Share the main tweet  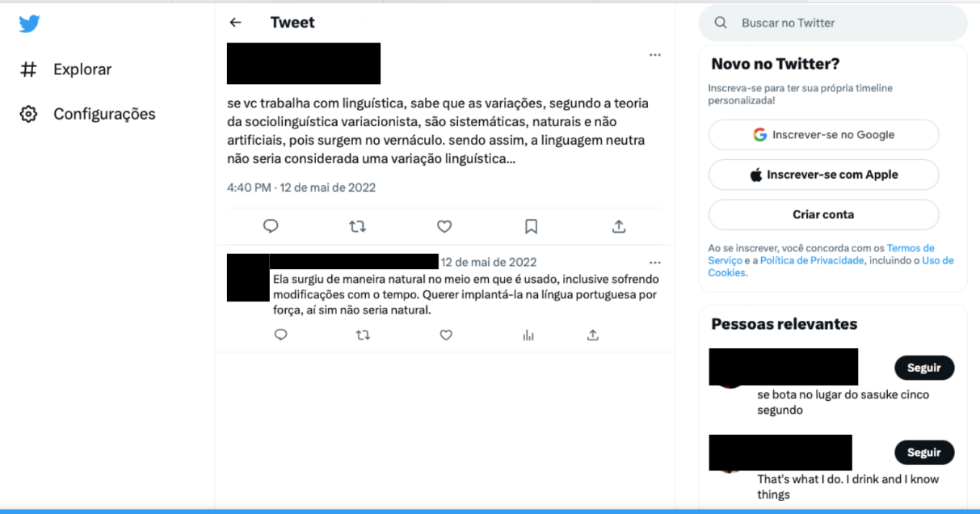[619, 227]
